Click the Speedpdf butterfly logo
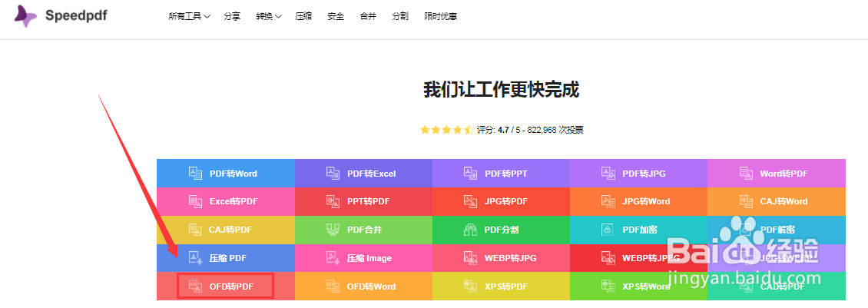This screenshot has width=868, height=308. [25, 16]
